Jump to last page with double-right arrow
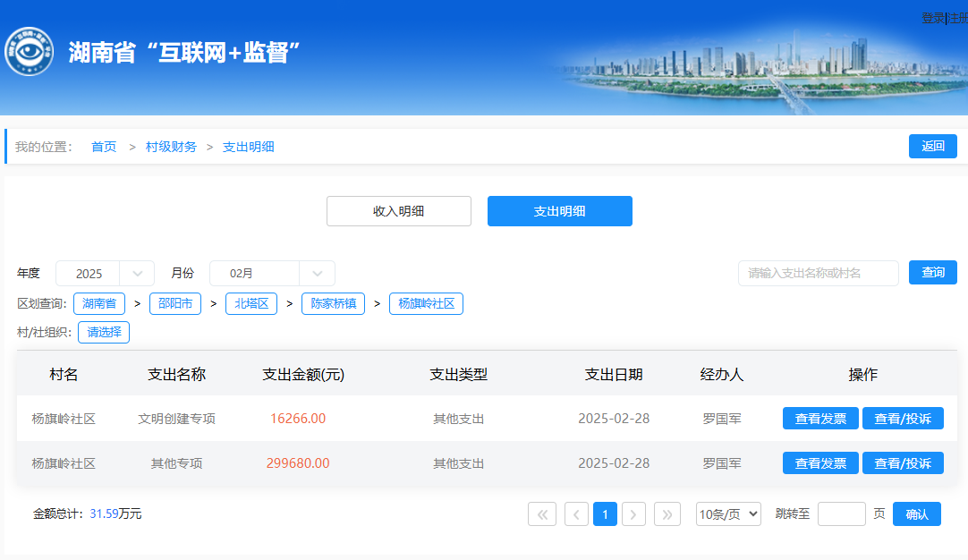Screen dimensions: 968x560 667,514
